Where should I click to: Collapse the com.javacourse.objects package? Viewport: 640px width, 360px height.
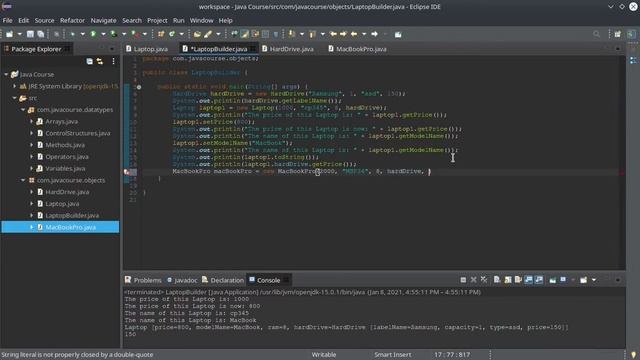pos(23,180)
